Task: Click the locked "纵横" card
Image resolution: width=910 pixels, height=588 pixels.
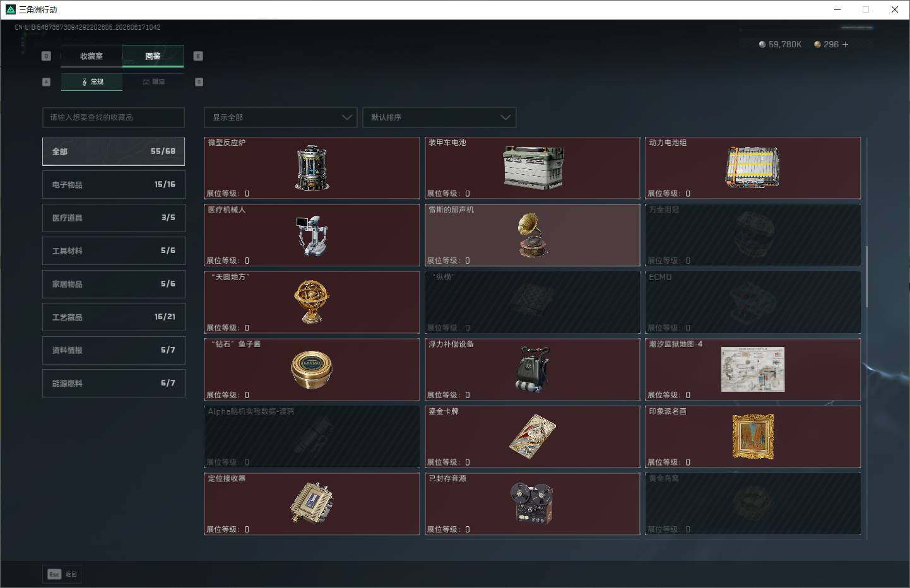Action: pos(533,302)
